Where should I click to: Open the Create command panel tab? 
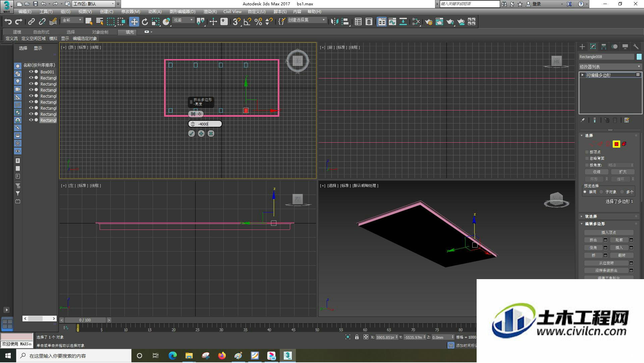[x=582, y=47]
